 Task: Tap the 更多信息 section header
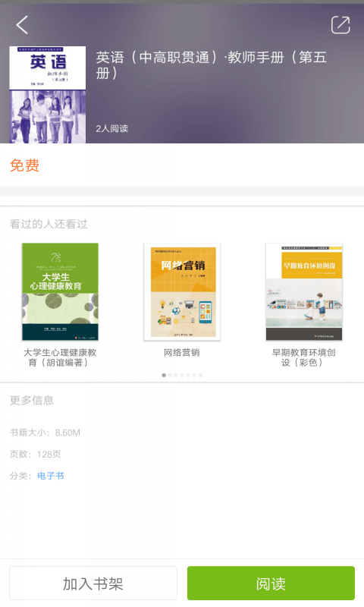click(x=32, y=401)
